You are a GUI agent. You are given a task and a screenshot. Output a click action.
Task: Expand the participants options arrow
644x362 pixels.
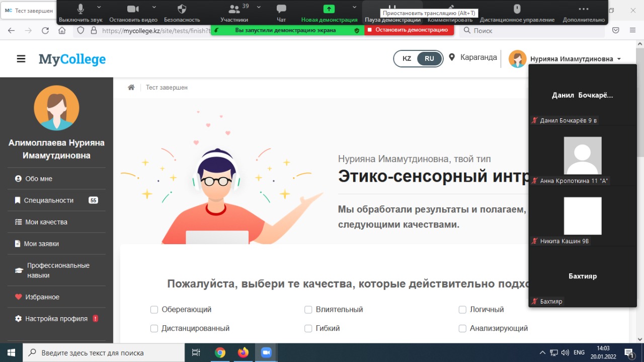click(259, 7)
